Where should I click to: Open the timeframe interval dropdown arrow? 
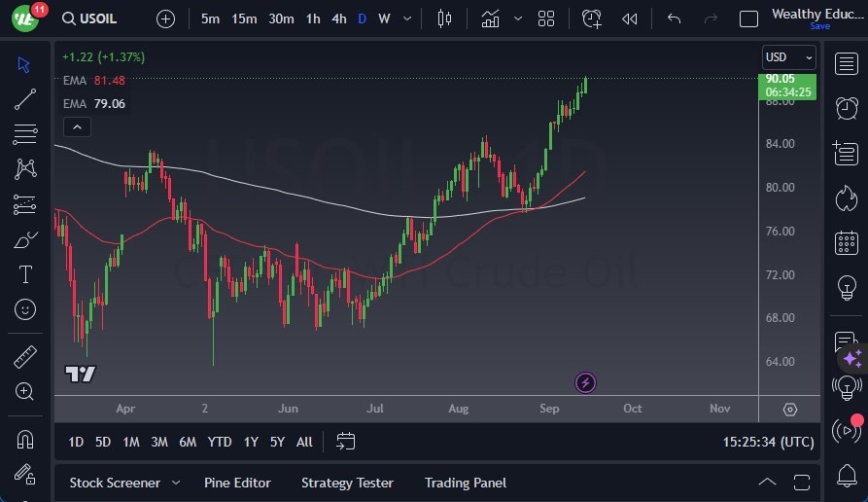[407, 18]
